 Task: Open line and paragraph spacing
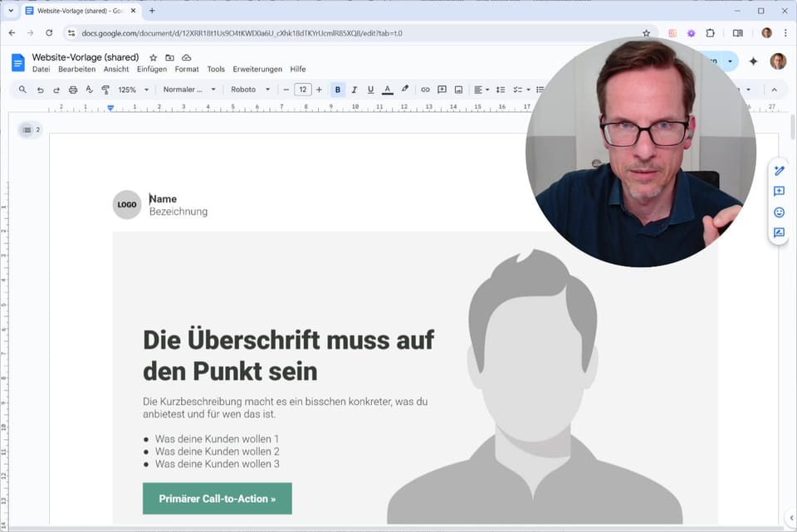[x=501, y=90]
